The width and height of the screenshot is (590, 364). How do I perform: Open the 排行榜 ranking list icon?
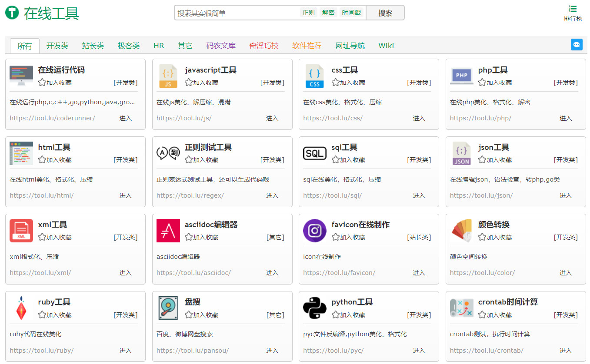[x=573, y=9]
